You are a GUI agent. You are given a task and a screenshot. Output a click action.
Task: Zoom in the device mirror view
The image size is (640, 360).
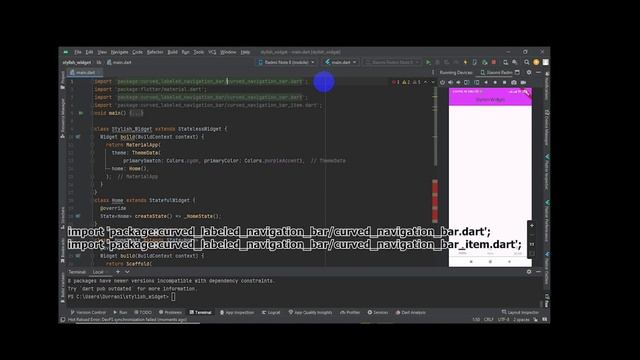click(532, 225)
